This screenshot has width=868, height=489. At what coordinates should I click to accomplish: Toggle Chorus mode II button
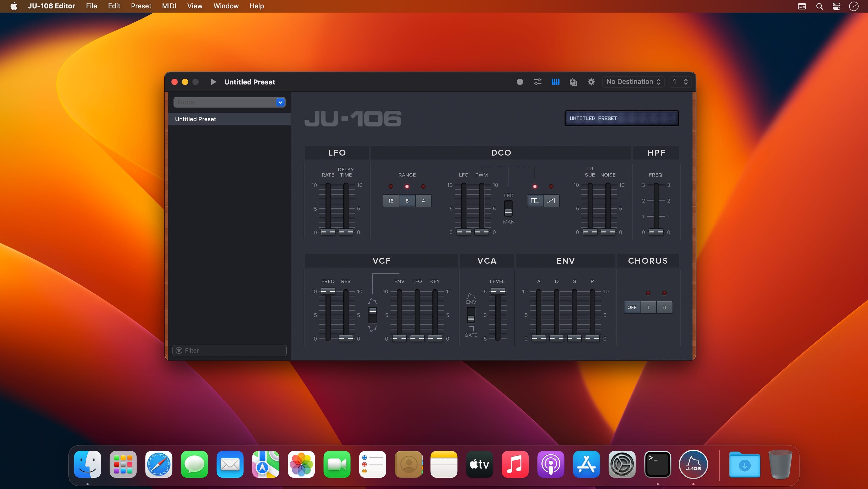coord(664,307)
